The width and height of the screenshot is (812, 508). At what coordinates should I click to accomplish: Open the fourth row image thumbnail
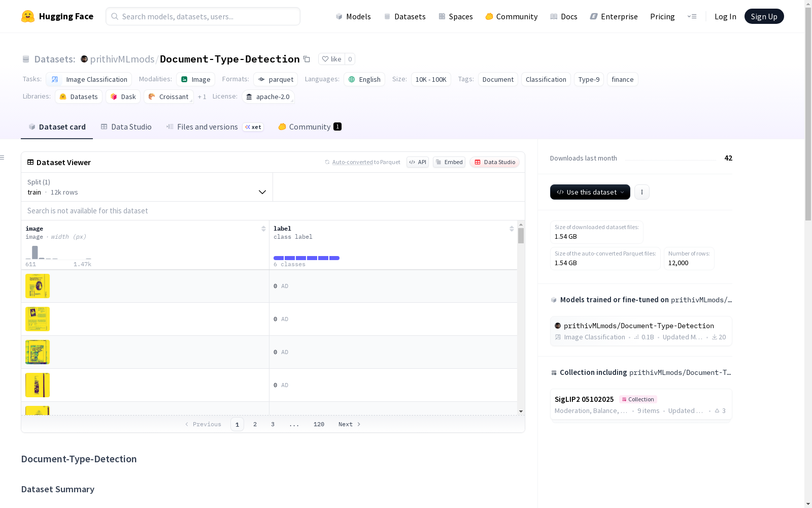click(x=38, y=385)
